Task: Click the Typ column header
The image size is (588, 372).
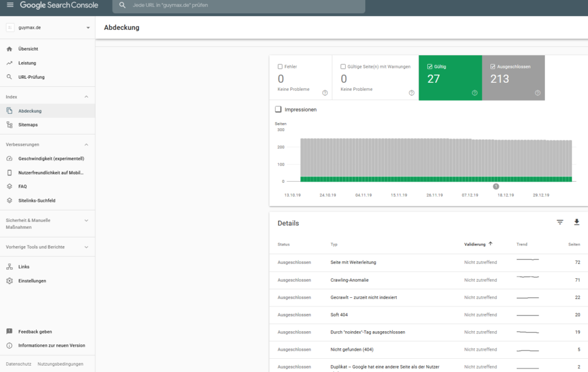Action: [x=334, y=244]
